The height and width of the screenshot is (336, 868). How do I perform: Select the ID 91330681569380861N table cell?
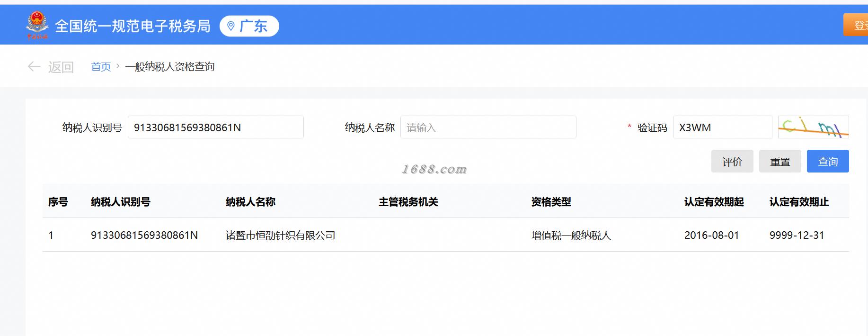pos(144,235)
